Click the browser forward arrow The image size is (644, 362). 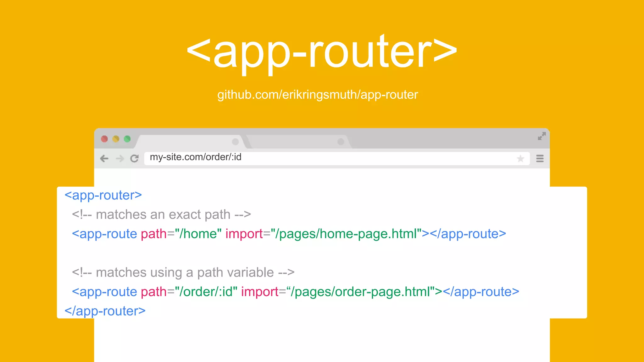[x=119, y=159]
